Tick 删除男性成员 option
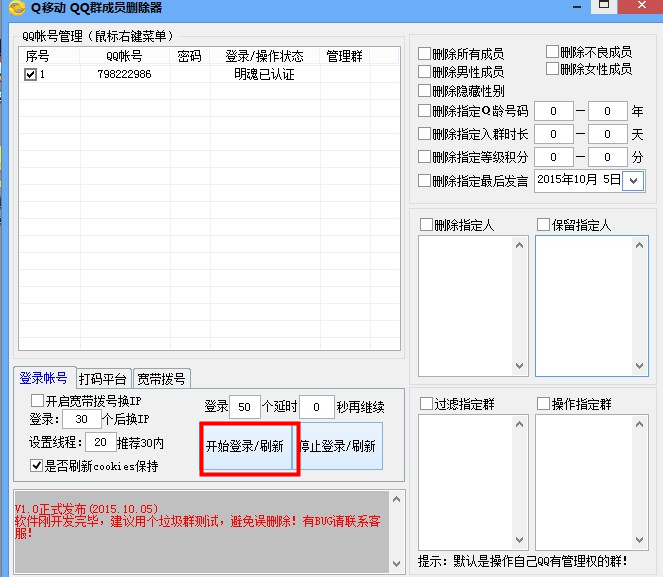Image resolution: width=663 pixels, height=577 pixels. point(424,71)
